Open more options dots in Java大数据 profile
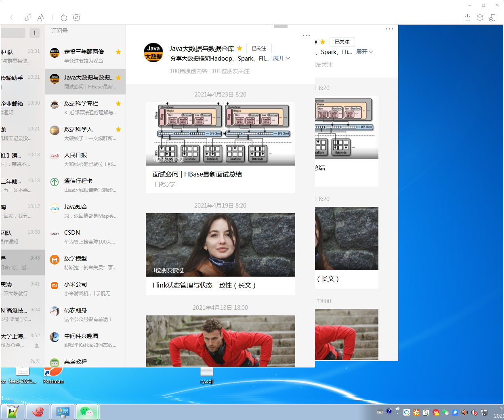Viewport: 504px width, 420px height. click(306, 35)
